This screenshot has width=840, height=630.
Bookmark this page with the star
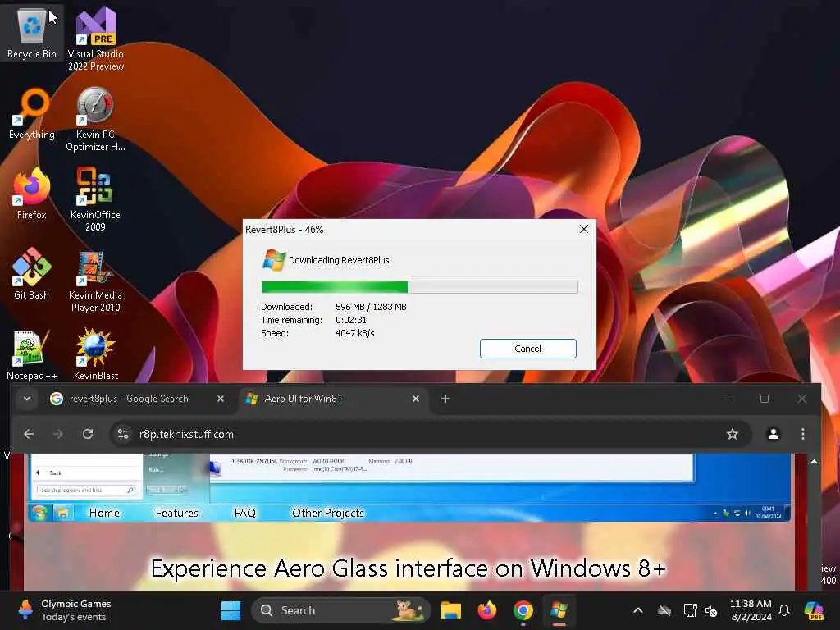pos(733,434)
